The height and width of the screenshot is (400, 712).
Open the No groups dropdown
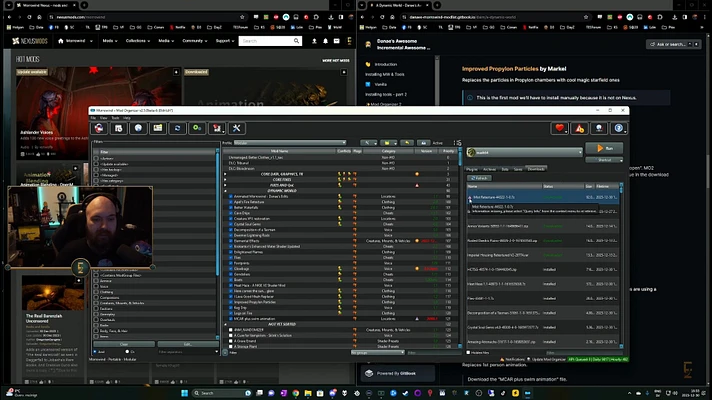pos(377,352)
